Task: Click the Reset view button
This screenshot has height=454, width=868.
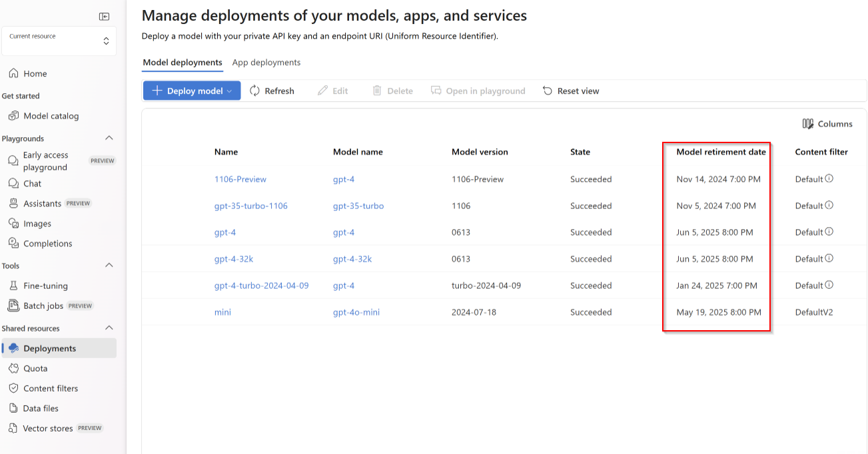Action: point(571,91)
